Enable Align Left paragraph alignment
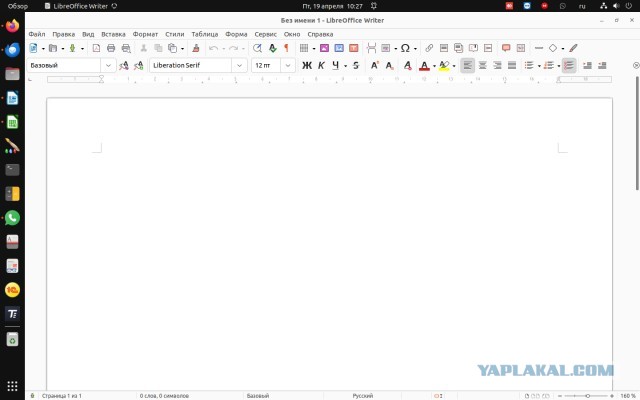Viewport: 640px width, 400px height. [x=468, y=65]
